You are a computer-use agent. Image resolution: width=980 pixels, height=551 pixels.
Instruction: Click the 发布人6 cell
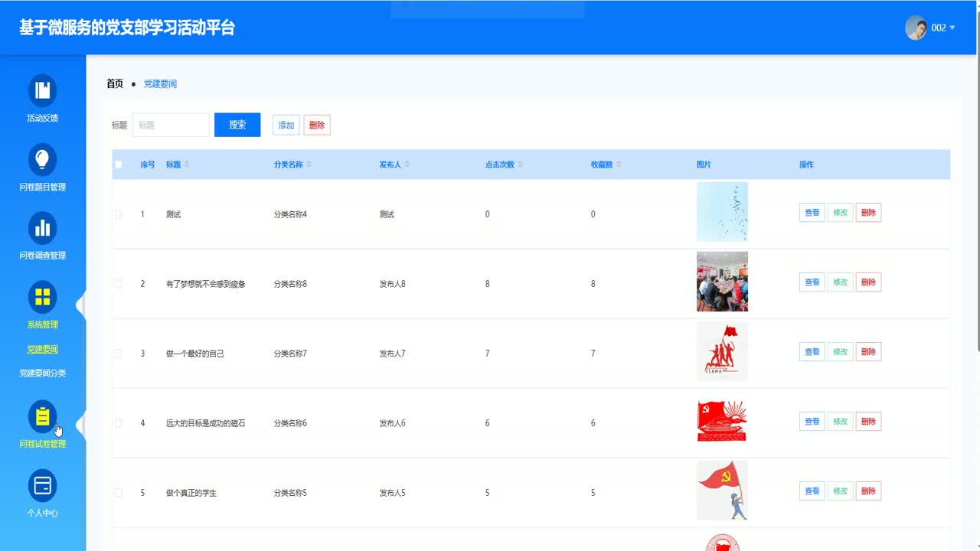pos(393,423)
